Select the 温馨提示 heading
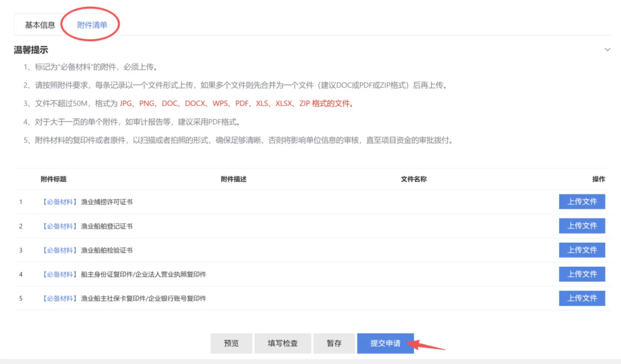Image resolution: width=621 pixels, height=364 pixels. point(31,50)
